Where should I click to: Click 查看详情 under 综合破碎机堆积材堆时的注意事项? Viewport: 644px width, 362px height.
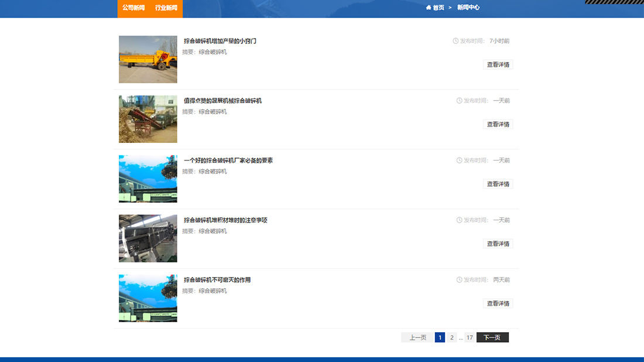coord(497,243)
